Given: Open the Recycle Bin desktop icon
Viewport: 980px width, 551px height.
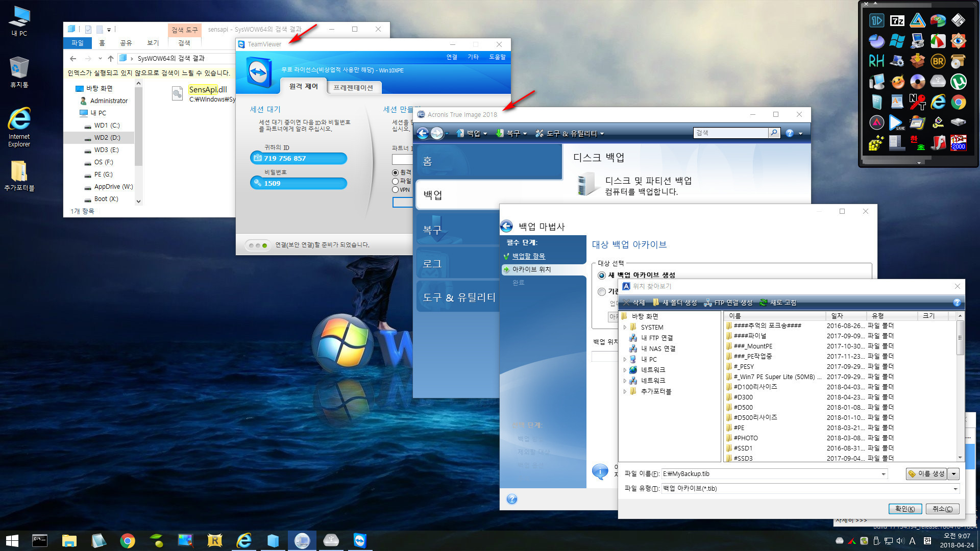Looking at the screenshot, I should point(19,72).
